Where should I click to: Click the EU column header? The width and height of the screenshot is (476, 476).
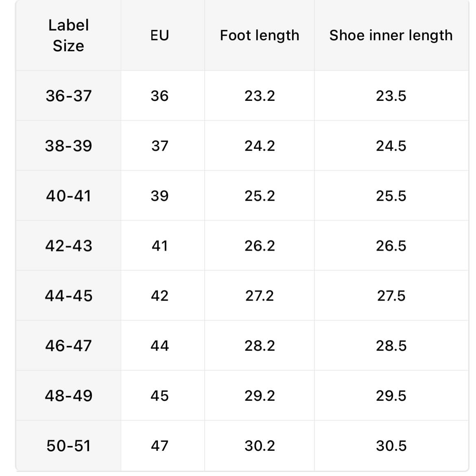(x=159, y=35)
